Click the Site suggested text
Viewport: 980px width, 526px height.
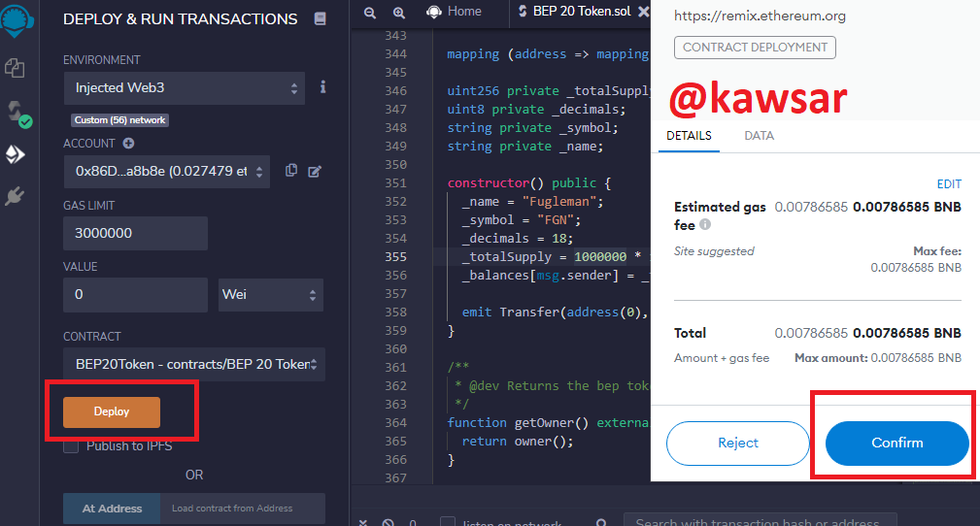[x=714, y=251]
